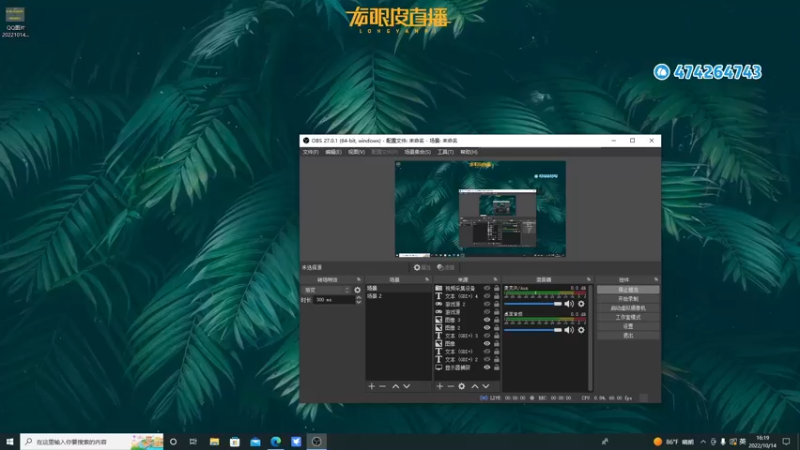Undock the scenes panel via its header icon

(x=427, y=280)
